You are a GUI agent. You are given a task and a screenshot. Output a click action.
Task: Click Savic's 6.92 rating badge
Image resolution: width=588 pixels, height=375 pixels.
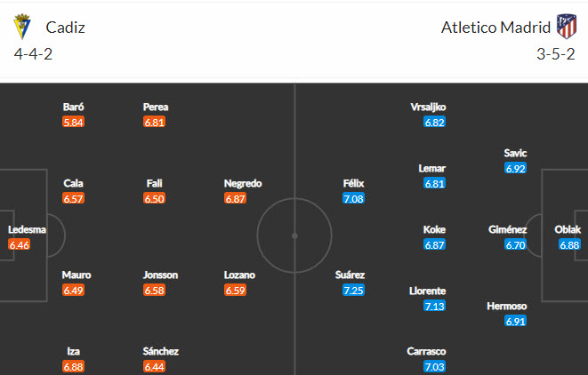click(515, 168)
